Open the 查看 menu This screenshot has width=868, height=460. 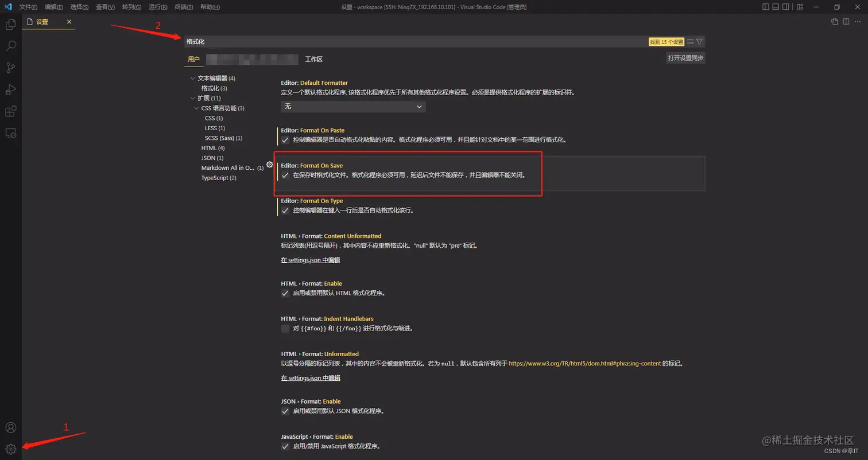click(x=105, y=7)
